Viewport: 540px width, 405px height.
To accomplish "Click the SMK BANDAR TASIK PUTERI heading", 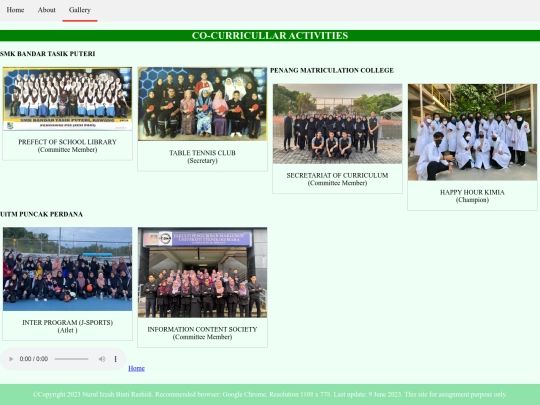I will [x=48, y=54].
